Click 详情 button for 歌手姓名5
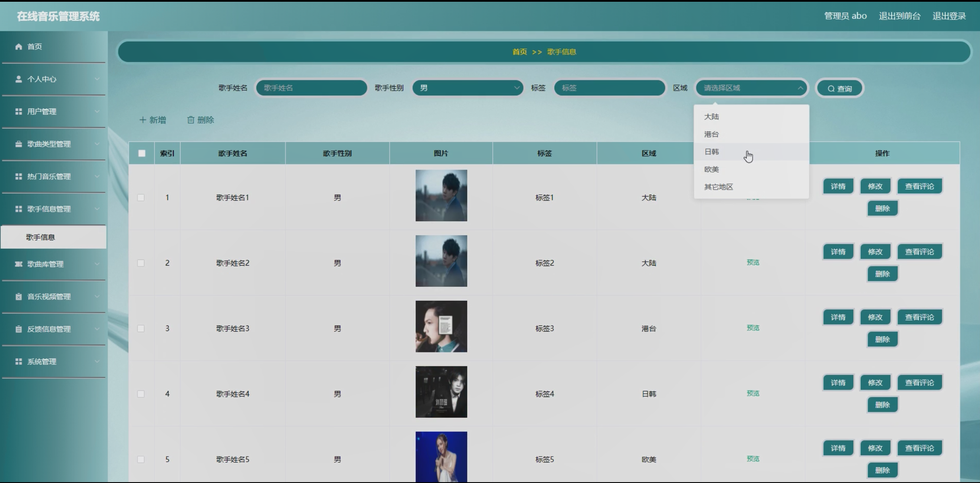 [838, 448]
